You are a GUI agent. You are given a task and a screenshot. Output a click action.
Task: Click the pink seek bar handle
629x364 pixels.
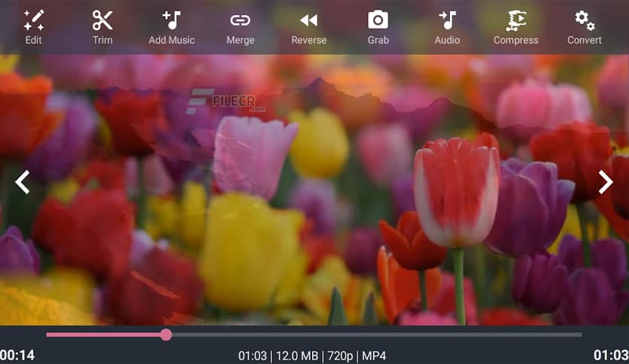click(x=166, y=335)
